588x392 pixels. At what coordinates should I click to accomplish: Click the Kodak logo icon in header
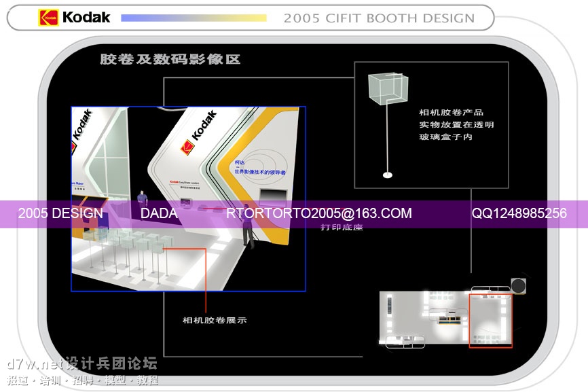pos(48,18)
